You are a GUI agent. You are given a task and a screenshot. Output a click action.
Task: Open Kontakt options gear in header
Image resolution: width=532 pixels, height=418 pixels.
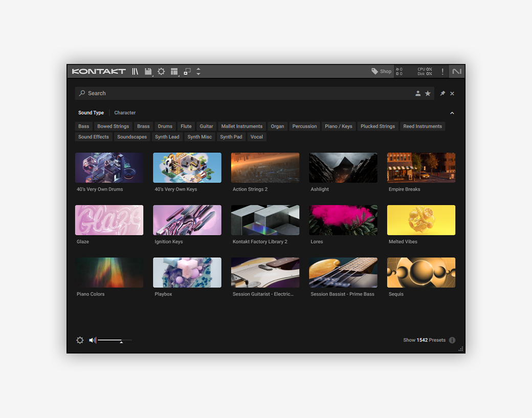pyautogui.click(x=161, y=71)
